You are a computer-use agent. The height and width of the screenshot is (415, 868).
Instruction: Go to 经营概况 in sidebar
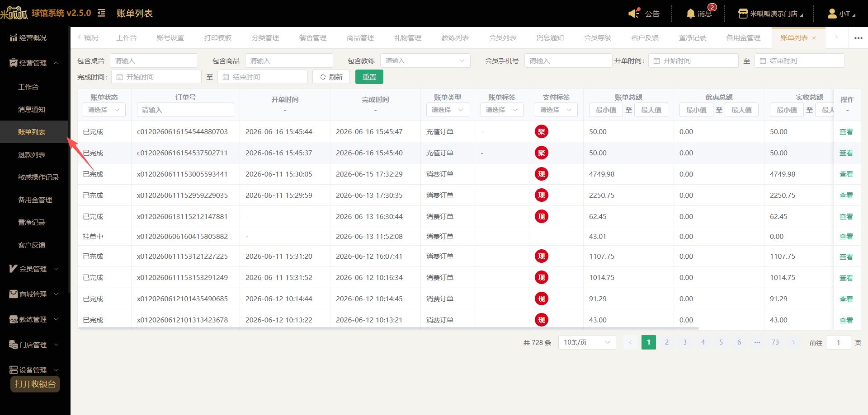tap(28, 37)
